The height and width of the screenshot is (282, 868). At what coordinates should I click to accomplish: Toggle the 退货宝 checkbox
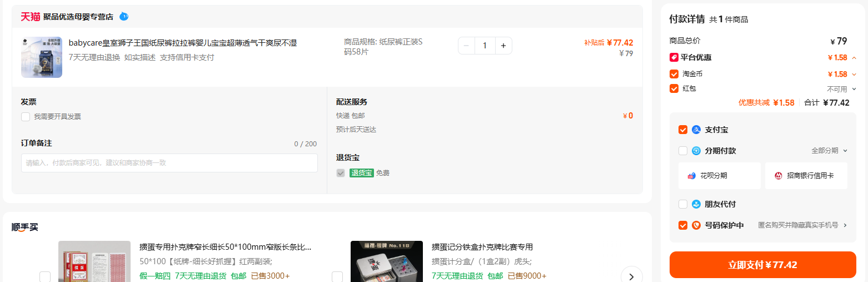point(341,173)
